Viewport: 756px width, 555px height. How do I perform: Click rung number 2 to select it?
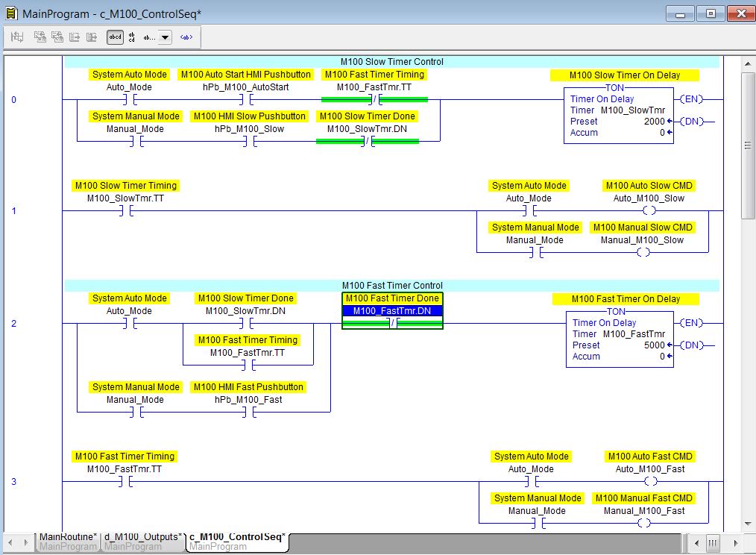coord(13,323)
